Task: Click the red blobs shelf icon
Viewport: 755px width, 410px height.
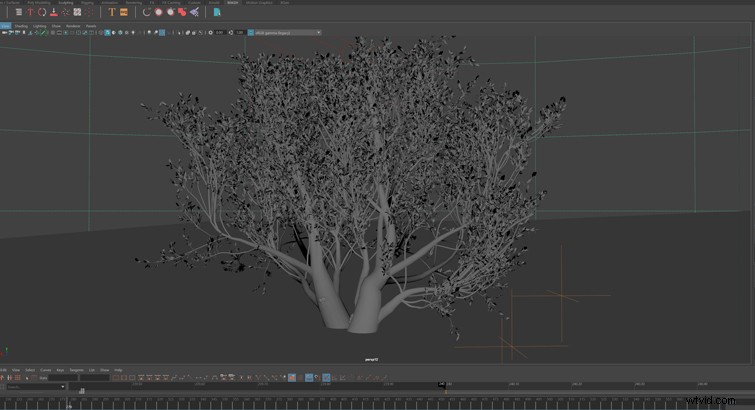Action: (182, 12)
